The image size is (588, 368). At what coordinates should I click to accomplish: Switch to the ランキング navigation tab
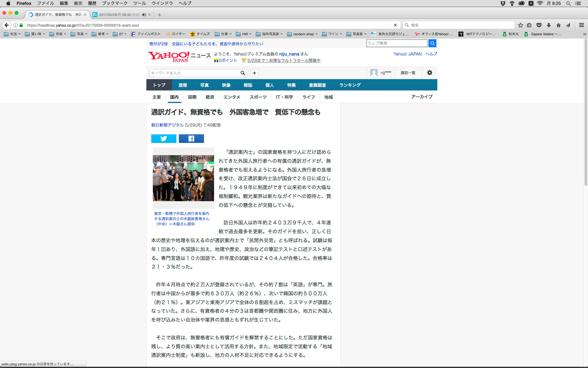(350, 85)
